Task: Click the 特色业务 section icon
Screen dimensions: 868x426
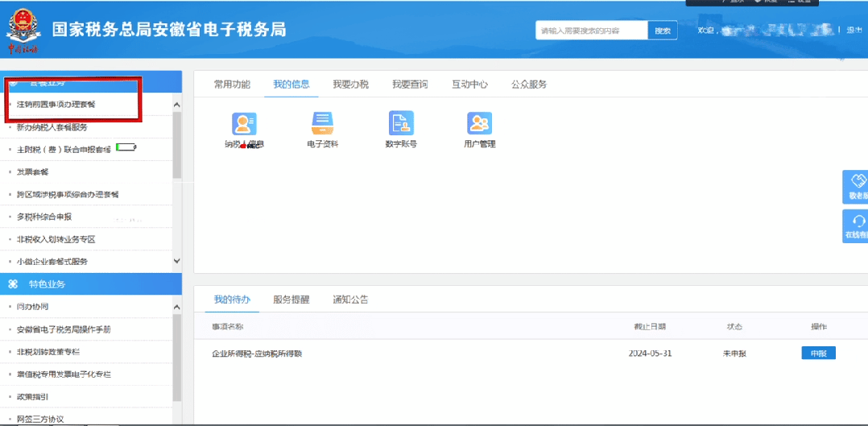Action: click(x=13, y=284)
